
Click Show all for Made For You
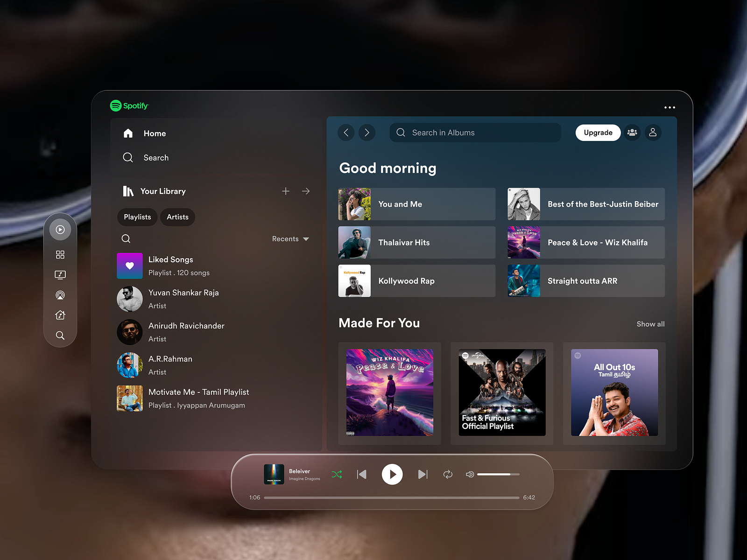point(651,324)
